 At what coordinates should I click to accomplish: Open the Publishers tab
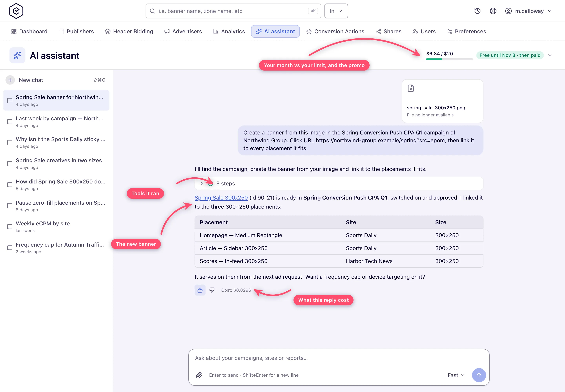(x=76, y=31)
